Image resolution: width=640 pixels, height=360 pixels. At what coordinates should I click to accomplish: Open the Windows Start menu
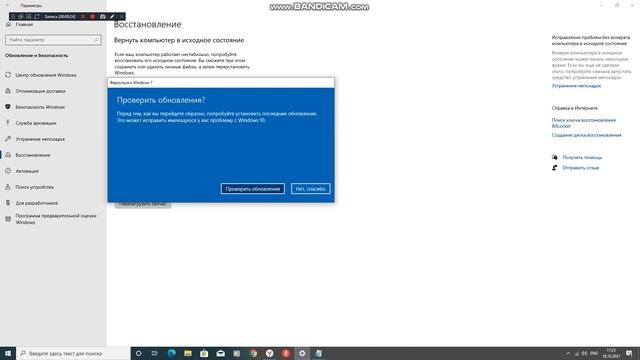coord(8,353)
